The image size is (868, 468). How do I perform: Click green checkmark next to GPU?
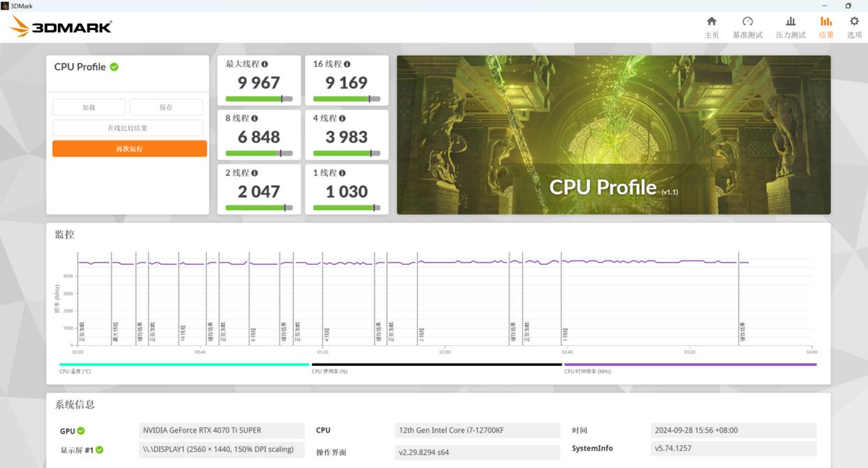81,431
